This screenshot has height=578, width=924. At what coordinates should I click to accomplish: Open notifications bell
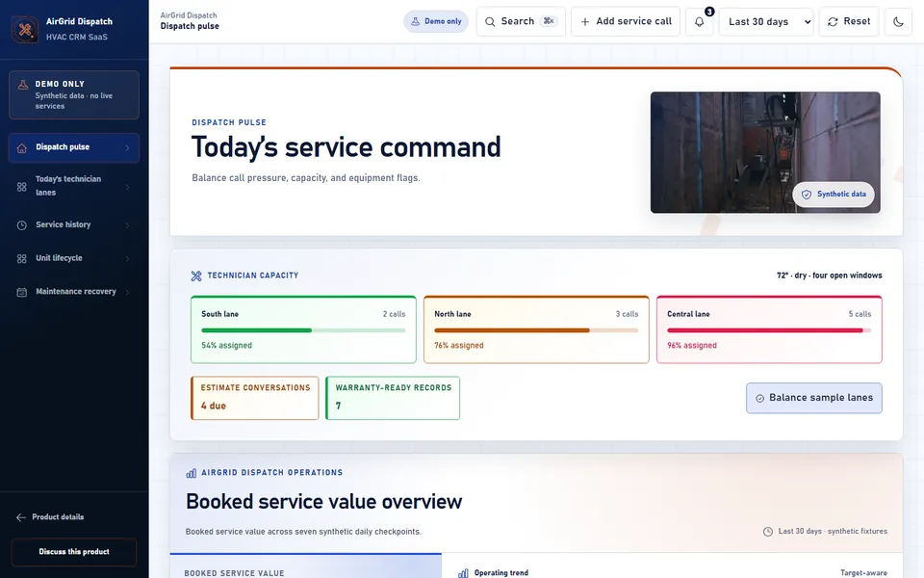(x=700, y=22)
